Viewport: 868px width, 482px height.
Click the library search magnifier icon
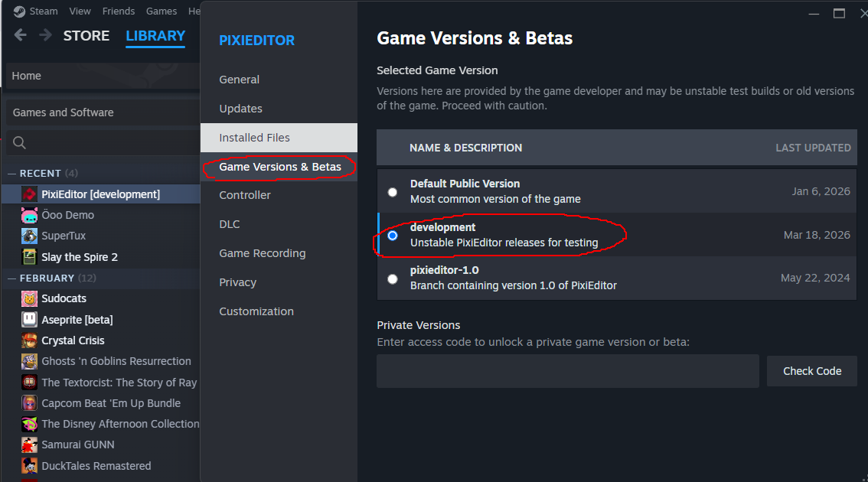click(20, 143)
